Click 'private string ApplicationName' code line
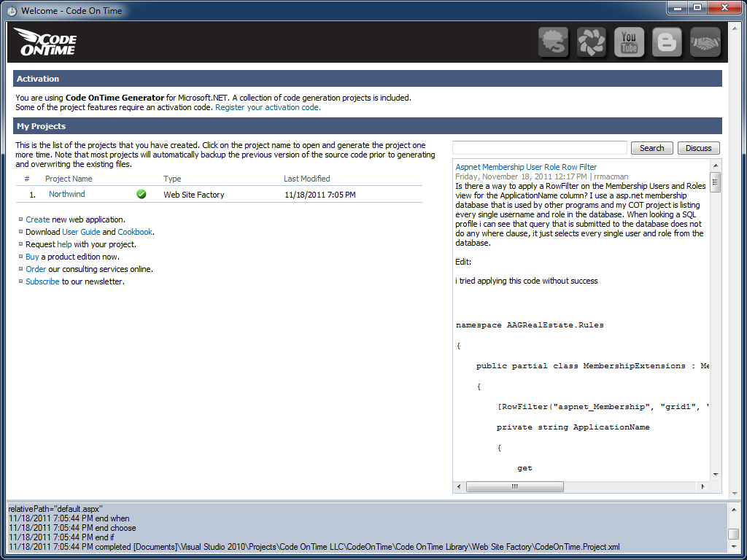Image resolution: width=747 pixels, height=560 pixels. click(x=573, y=427)
